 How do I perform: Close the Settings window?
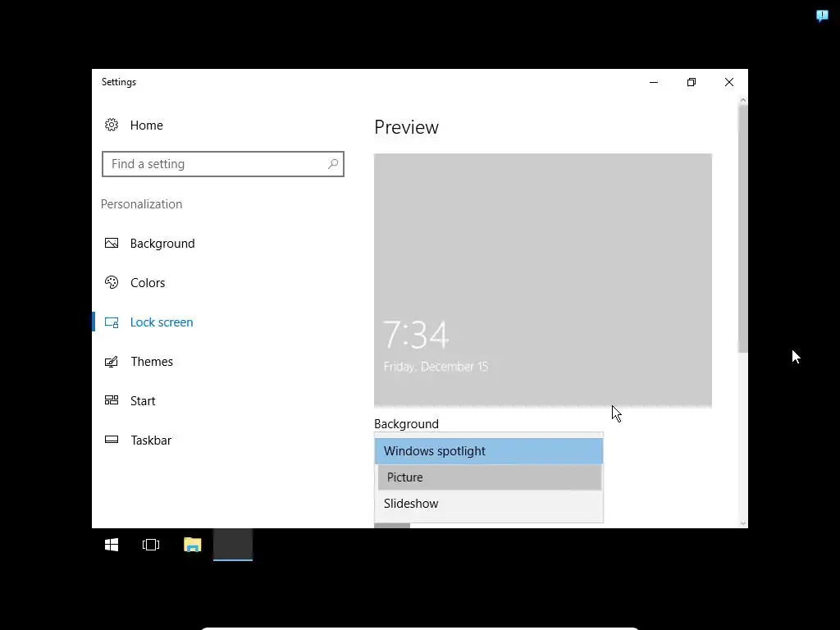tap(729, 82)
